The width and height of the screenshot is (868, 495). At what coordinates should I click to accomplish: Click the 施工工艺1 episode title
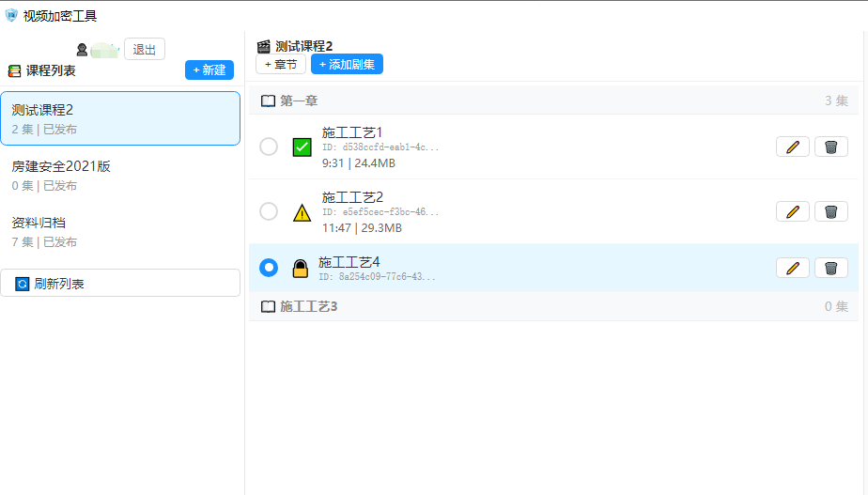coord(352,132)
